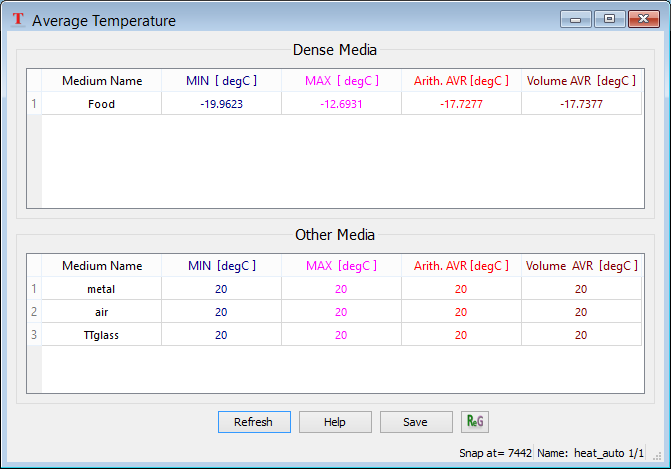The height and width of the screenshot is (469, 671).
Task: Select the TTglass medium name cell
Action: (101, 335)
